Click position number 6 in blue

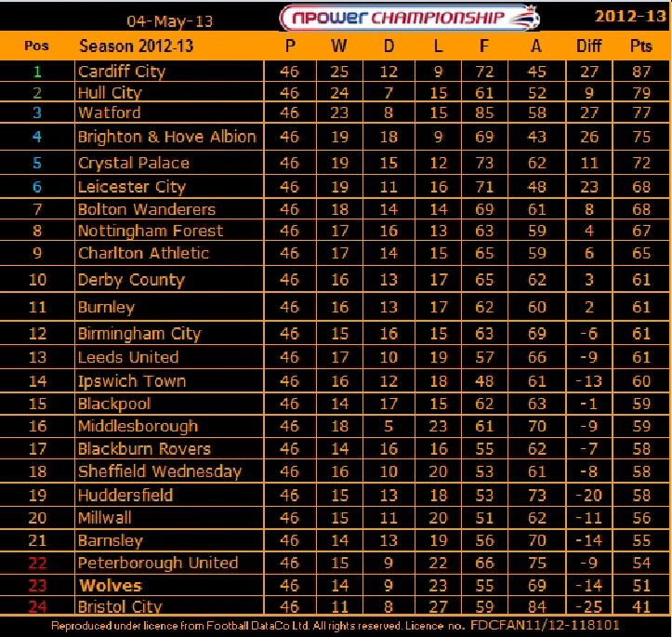(37, 187)
